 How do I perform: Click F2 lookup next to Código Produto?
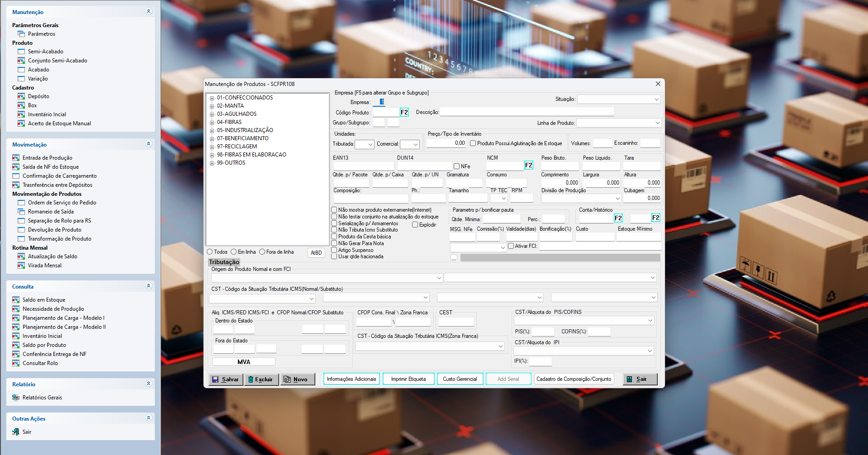[404, 112]
